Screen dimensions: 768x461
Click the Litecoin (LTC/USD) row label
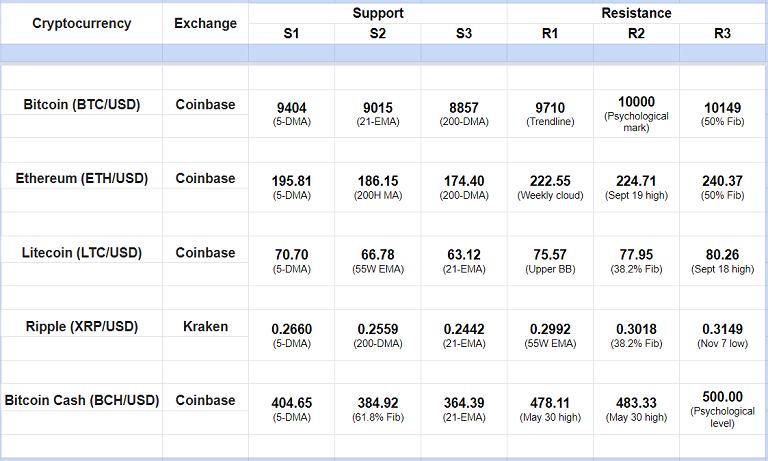[81, 253]
